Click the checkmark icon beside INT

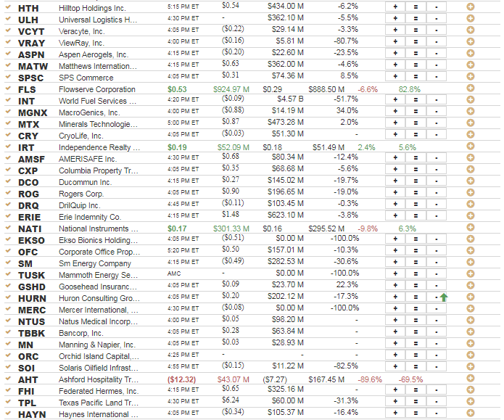9,99
